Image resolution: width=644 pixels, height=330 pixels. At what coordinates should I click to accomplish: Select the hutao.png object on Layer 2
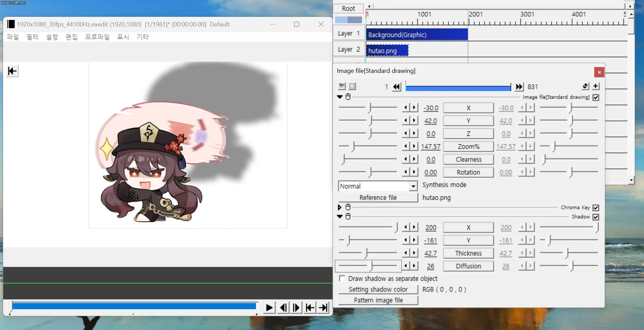[387, 51]
